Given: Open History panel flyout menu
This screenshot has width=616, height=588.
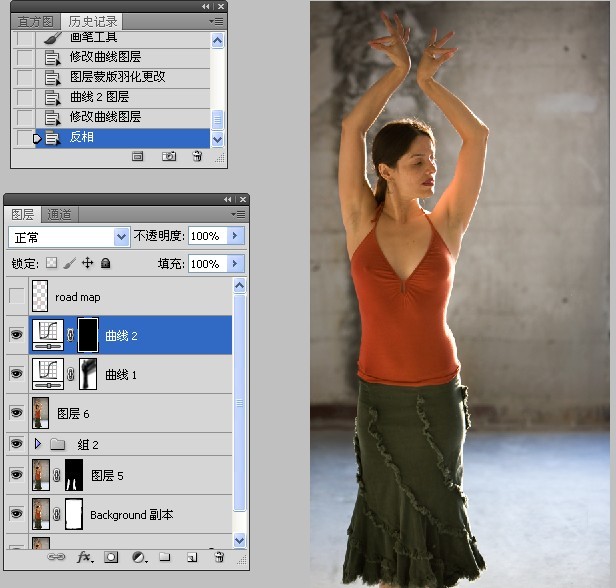Looking at the screenshot, I should tap(216, 21).
